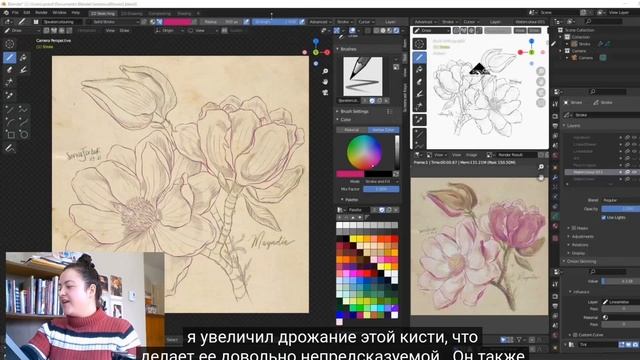Click View menu in main viewport header
This screenshot has width=640, height=360.
pos(110,31)
